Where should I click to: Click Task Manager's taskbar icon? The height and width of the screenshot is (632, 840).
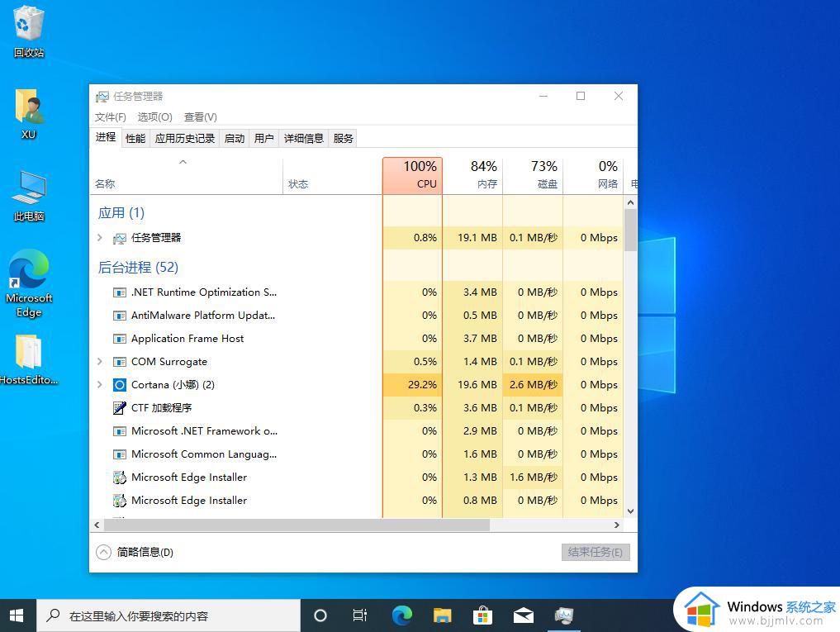[563, 615]
